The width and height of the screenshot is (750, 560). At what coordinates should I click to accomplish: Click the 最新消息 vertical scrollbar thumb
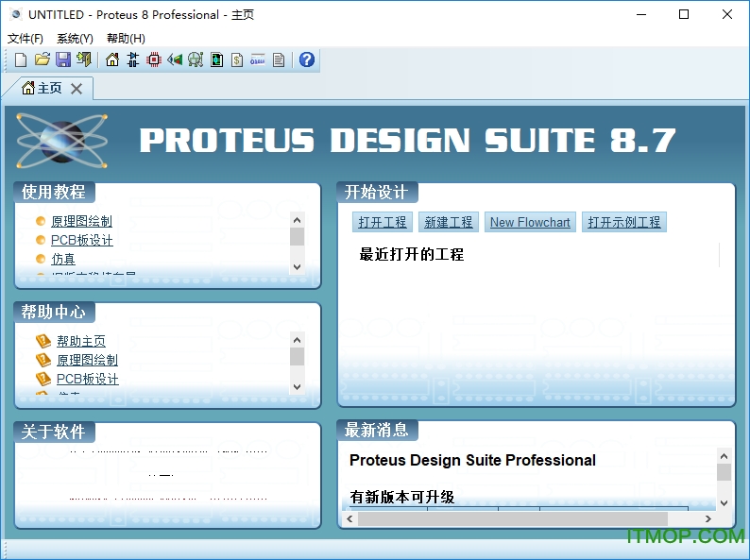724,472
